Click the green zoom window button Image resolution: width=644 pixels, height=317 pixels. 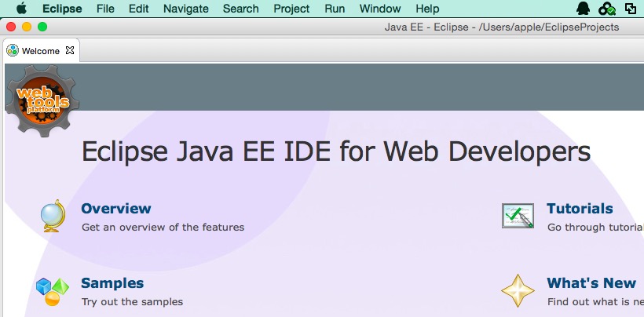[42, 27]
